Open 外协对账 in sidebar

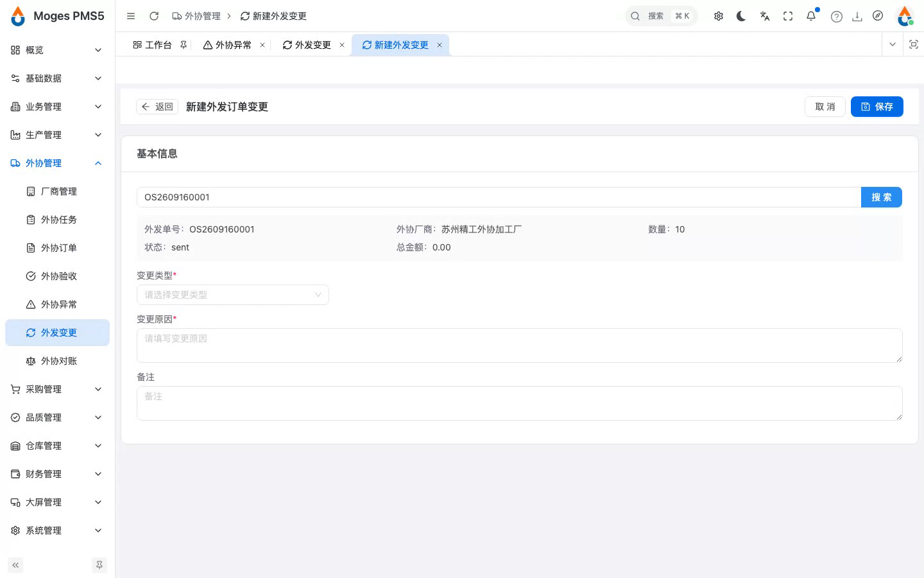point(57,361)
